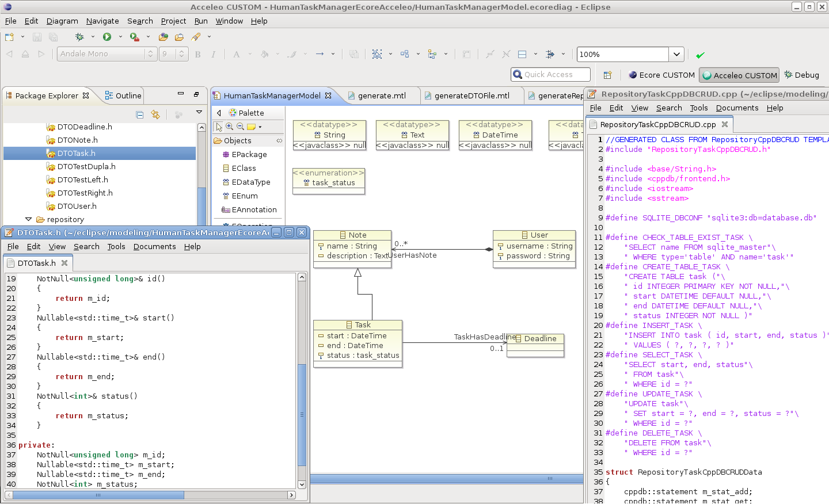Open Tools menu in the DTOTask.h window
Viewport: 829px width, 504px height.
tap(116, 246)
